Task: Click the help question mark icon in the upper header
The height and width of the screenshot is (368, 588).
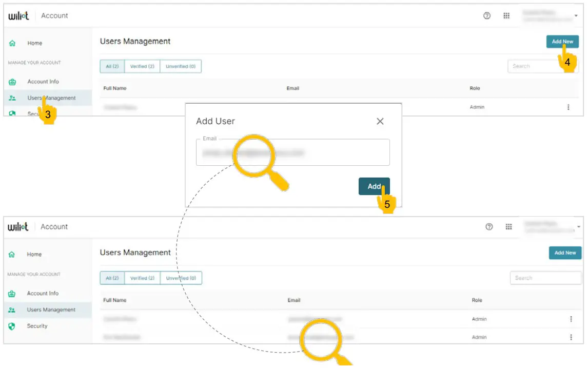Action: pos(487,16)
